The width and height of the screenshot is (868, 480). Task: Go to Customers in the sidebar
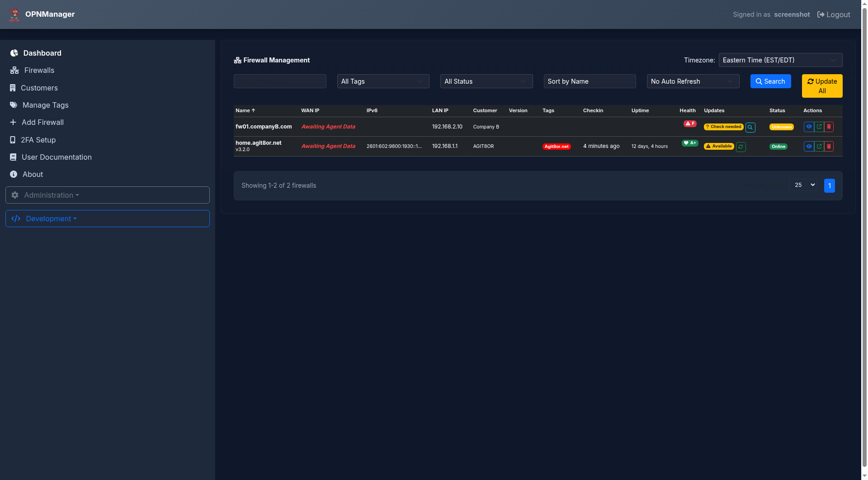[39, 88]
